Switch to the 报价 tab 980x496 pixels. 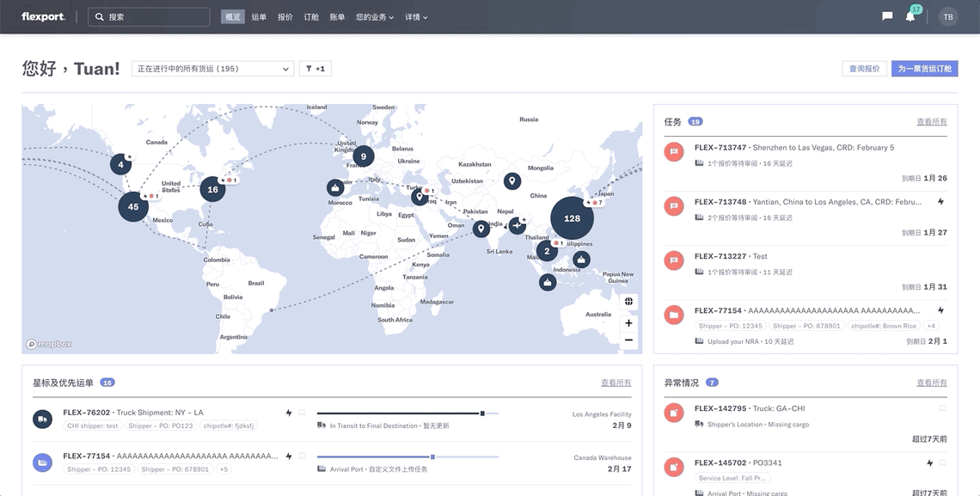point(285,17)
